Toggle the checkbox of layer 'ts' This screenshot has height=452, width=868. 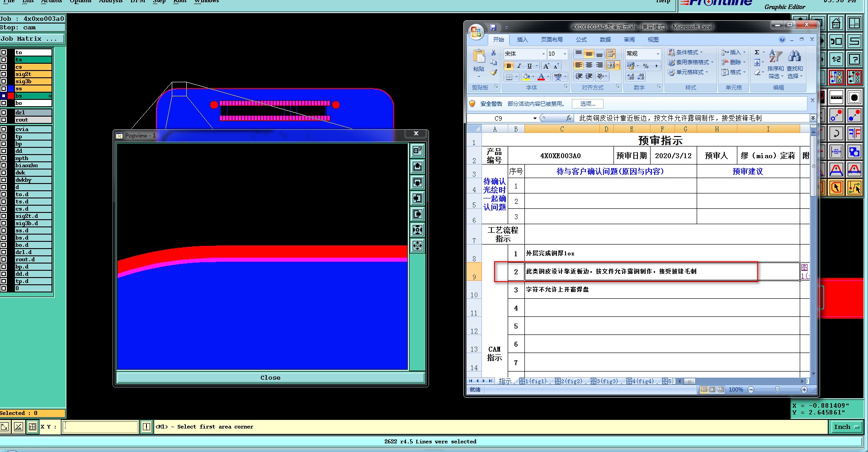4,60
